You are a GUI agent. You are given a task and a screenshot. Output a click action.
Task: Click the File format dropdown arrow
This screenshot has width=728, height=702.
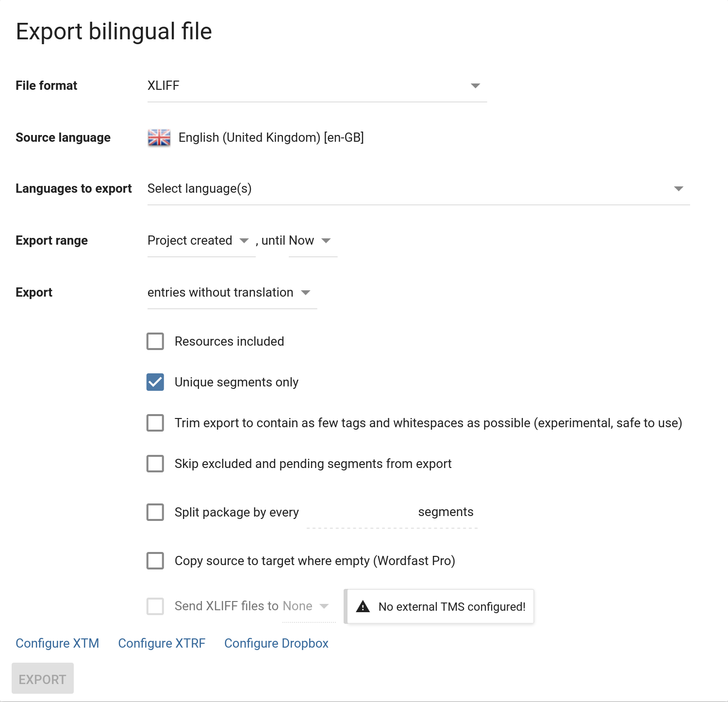pos(475,86)
